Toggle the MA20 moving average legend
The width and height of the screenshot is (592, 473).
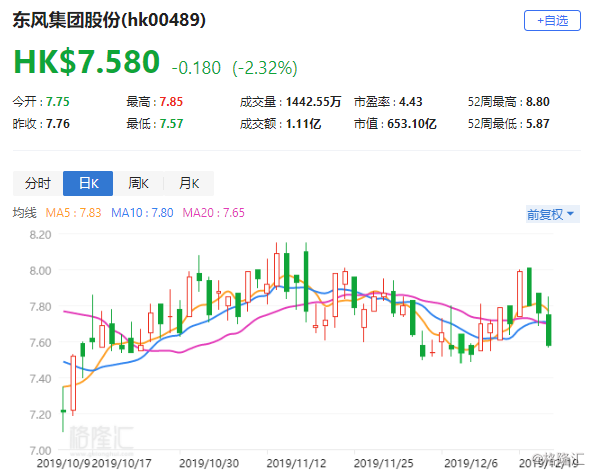(x=214, y=213)
